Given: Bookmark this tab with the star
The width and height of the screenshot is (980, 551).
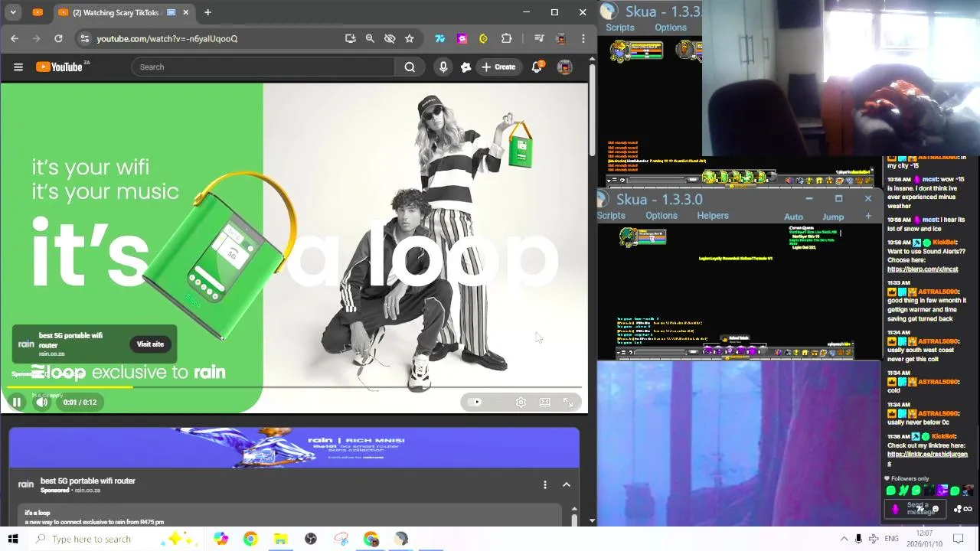Looking at the screenshot, I should coord(410,38).
